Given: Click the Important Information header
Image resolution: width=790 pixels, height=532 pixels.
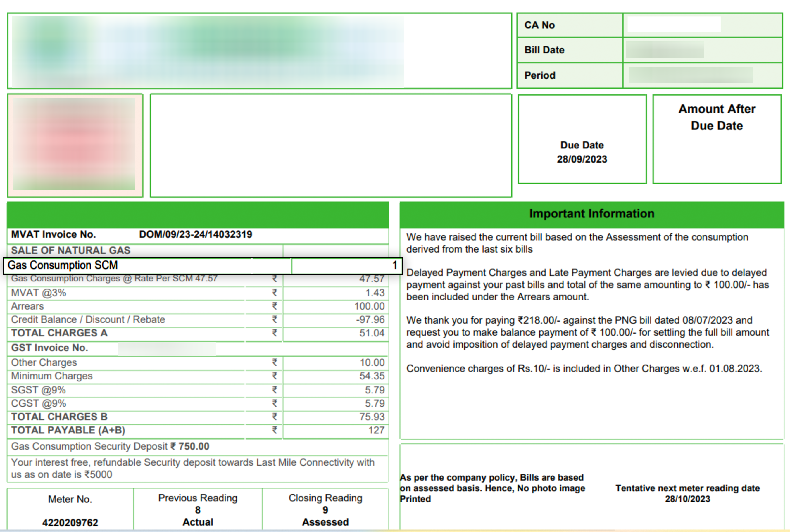Looking at the screenshot, I should coord(591,214).
